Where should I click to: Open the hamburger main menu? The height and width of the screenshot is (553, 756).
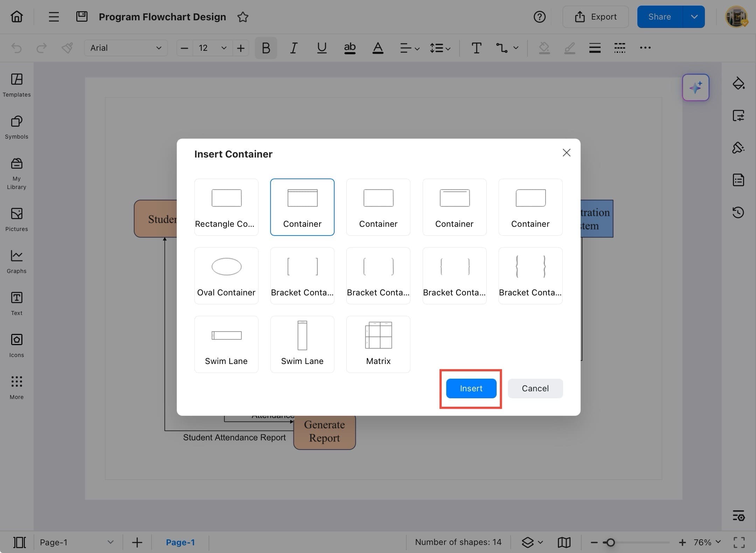[x=54, y=16]
